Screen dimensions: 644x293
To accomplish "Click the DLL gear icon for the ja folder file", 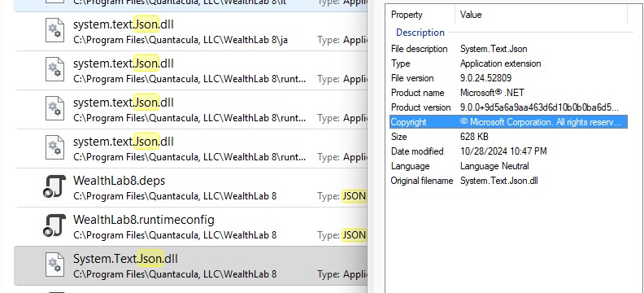I will (x=54, y=30).
